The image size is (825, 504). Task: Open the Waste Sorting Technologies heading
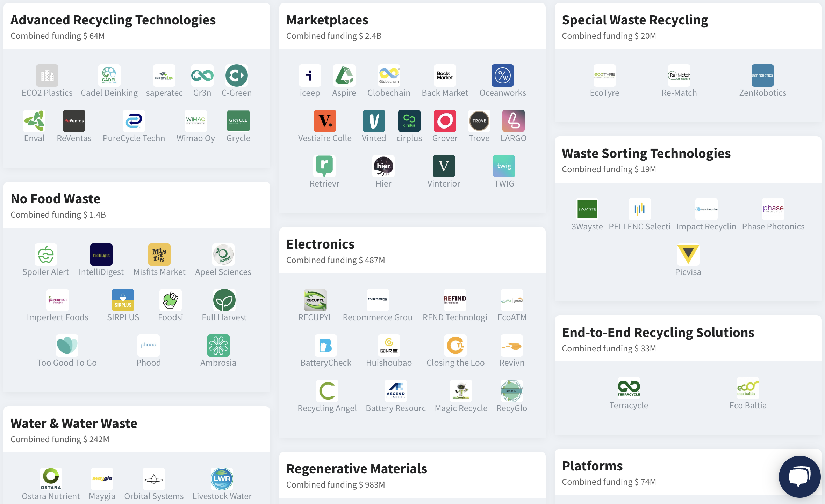[x=646, y=153]
